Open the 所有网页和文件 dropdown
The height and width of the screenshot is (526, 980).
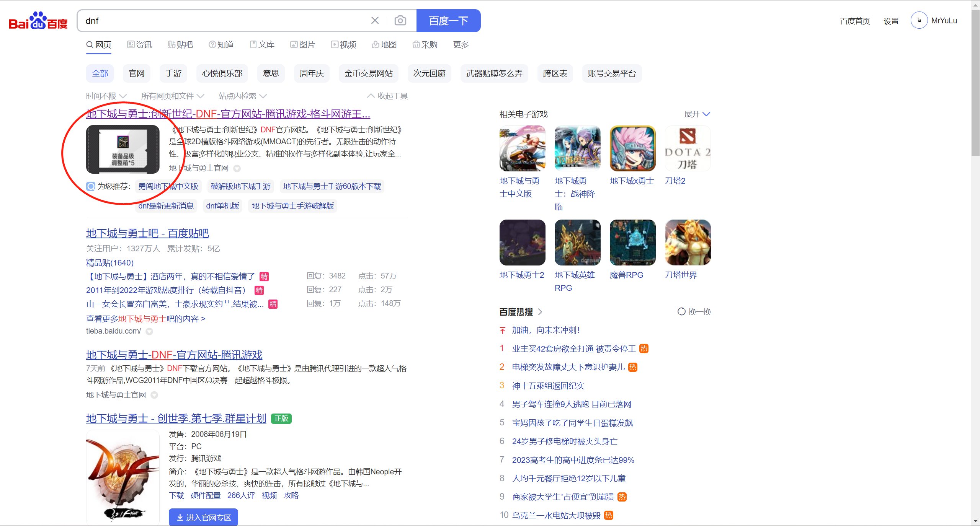(173, 96)
